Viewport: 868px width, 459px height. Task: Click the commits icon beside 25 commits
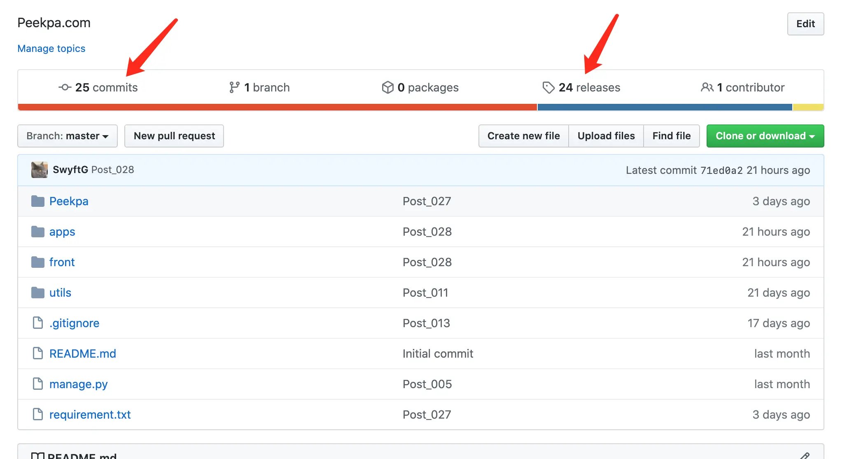[x=65, y=87]
